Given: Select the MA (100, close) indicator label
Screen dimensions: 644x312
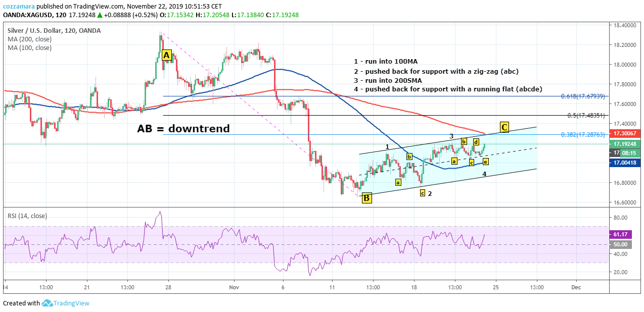Looking at the screenshot, I should click(x=29, y=48).
